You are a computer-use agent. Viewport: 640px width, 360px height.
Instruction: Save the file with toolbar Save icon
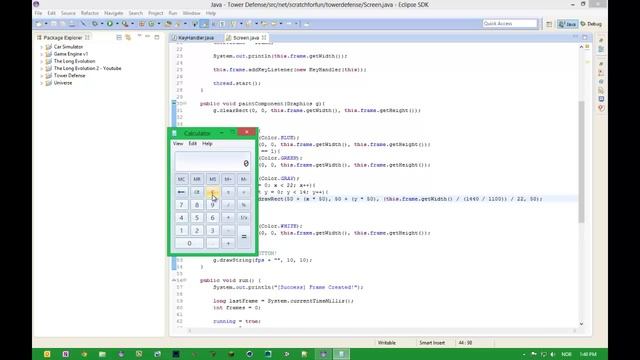click(x=53, y=24)
